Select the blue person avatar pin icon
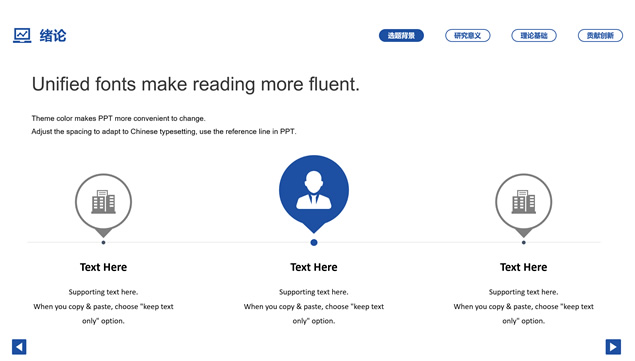This screenshot has height=361, width=635. point(314,194)
